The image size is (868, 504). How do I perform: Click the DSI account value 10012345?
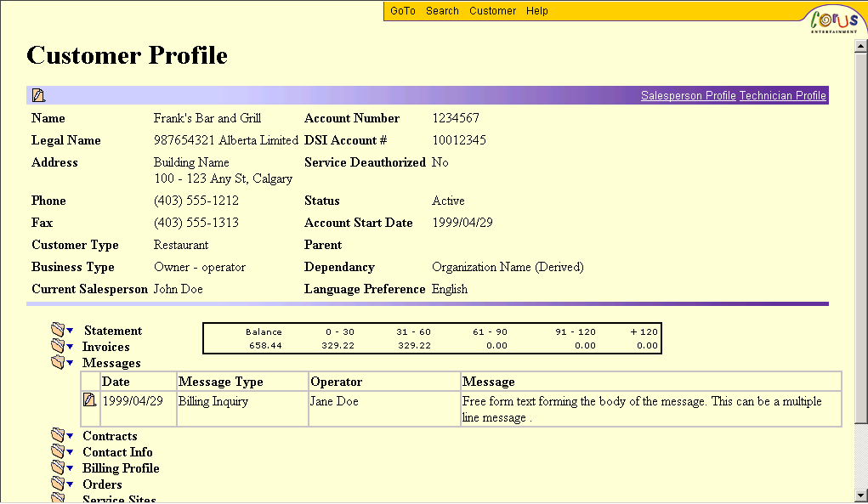459,140
